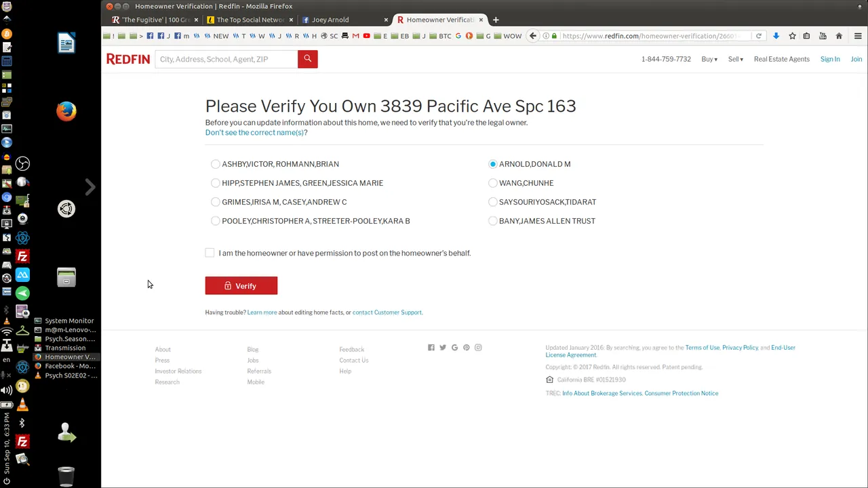Screen dimensions: 868x488
Task: Select HIPP,STEPHEN JAMES radio option
Action: 216,183
